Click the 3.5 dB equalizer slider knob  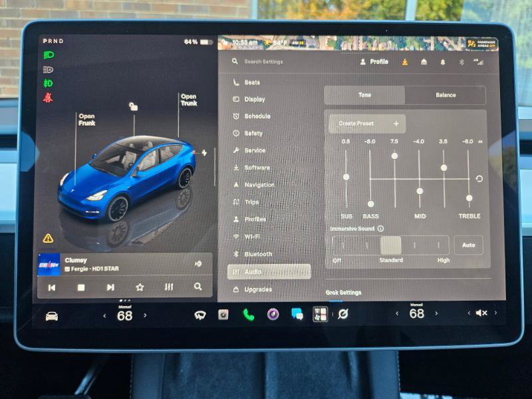[444, 168]
